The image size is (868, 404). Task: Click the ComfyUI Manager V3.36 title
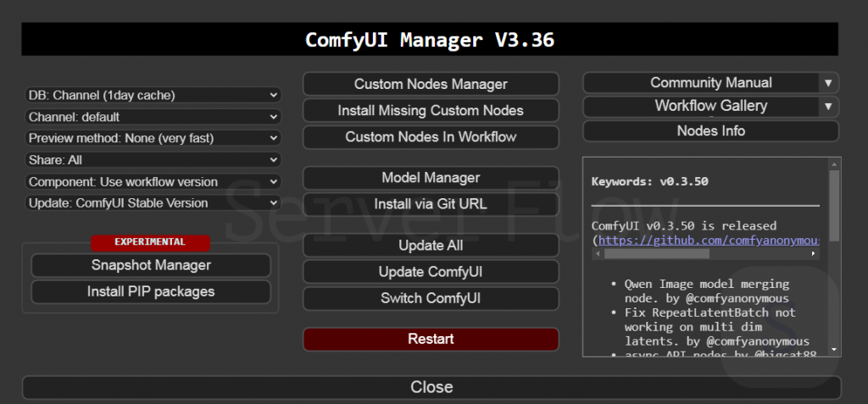(x=430, y=40)
